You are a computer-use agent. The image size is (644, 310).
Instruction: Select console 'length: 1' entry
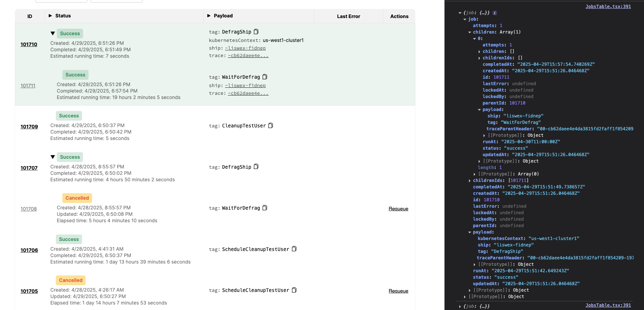[x=490, y=168]
